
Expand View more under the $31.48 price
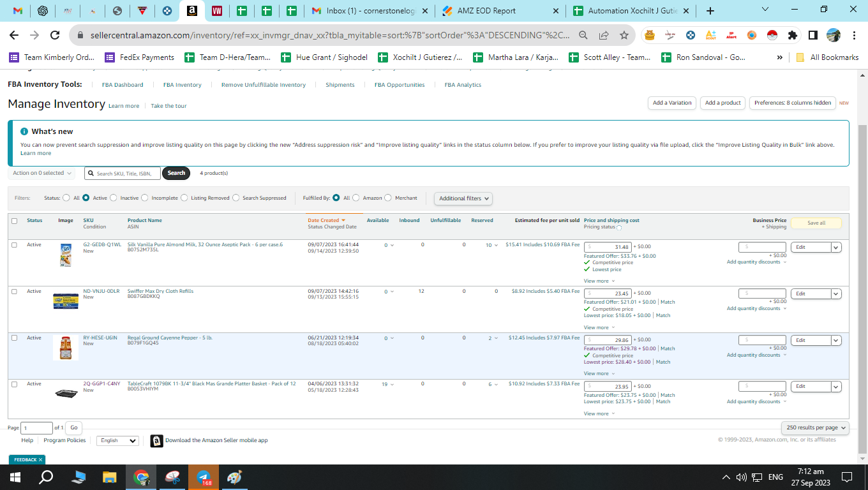599,281
